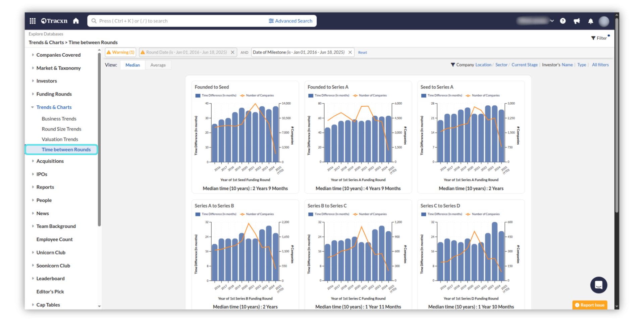Click the user profile avatar
This screenshot has width=644, height=322.
tap(604, 21)
